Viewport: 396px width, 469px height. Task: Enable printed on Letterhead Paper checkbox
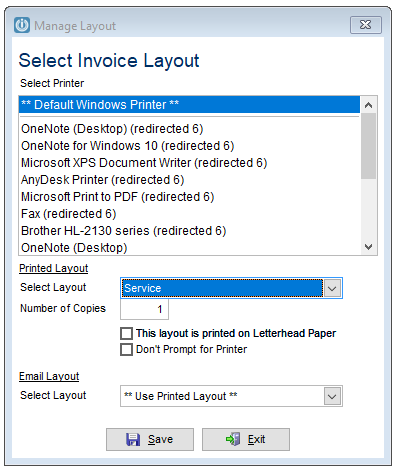coord(126,333)
